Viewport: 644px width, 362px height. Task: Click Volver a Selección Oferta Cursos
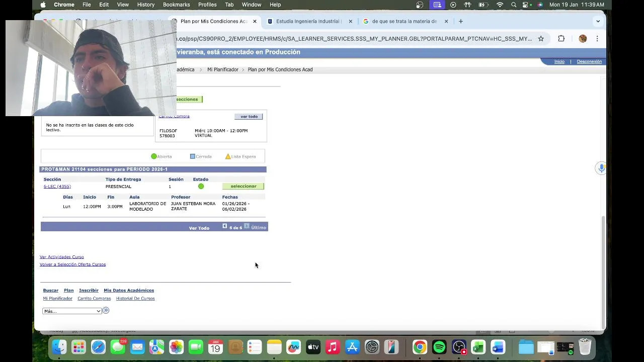(73, 264)
